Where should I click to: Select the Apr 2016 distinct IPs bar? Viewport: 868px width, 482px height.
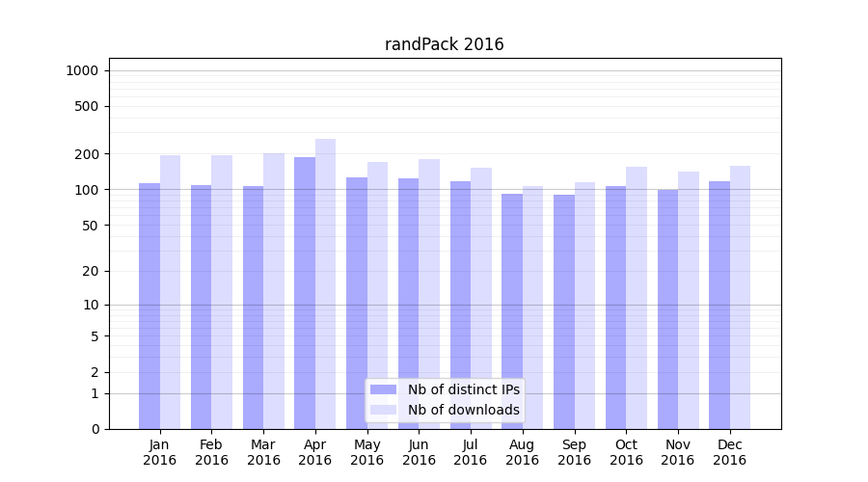click(305, 293)
